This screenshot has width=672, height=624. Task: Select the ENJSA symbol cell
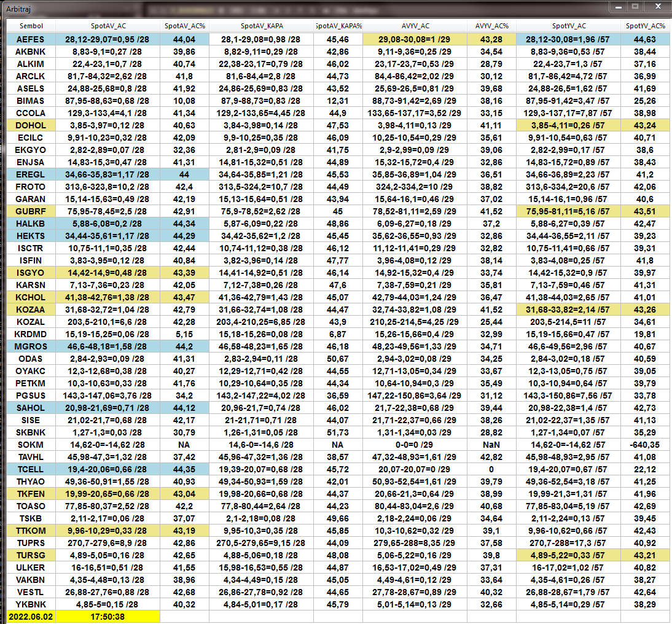point(31,162)
